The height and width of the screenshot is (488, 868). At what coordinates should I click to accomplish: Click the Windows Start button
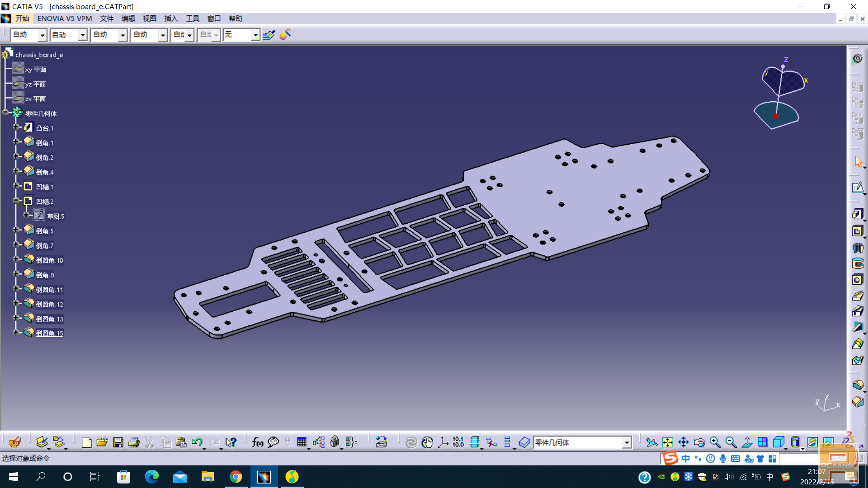14,477
